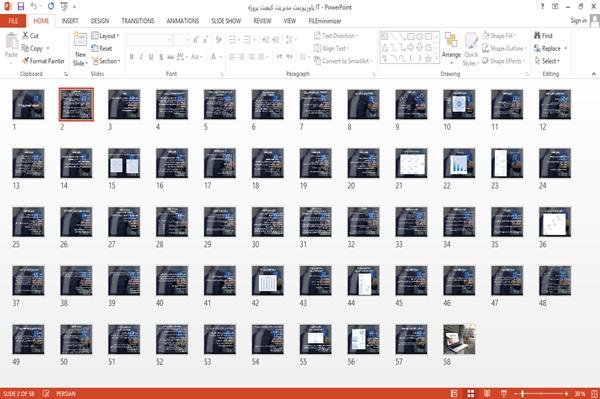Select slide thumbnail 10
600x399 pixels.
click(x=459, y=104)
